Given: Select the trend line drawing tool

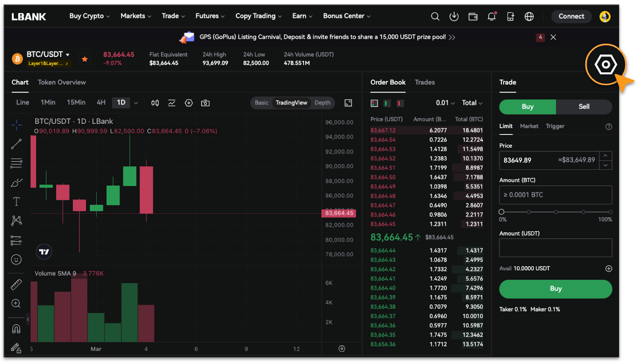Looking at the screenshot, I should coord(16,144).
